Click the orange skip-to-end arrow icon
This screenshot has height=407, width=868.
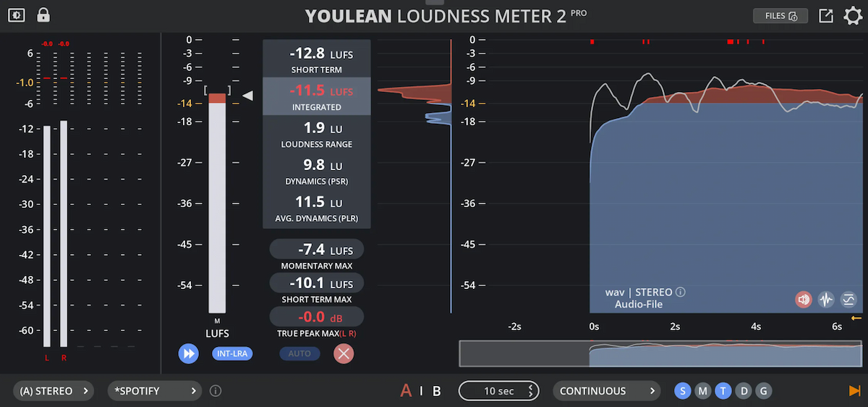(854, 391)
